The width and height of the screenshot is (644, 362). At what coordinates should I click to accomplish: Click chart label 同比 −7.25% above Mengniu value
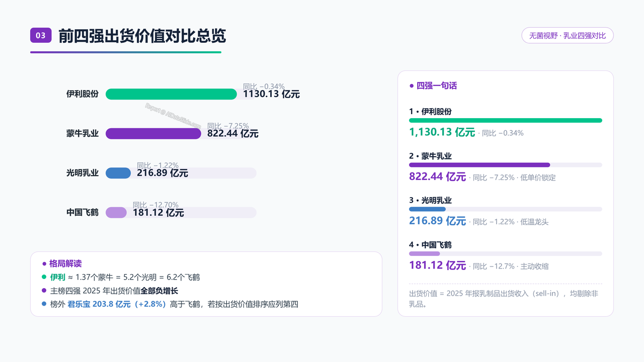pos(228,126)
